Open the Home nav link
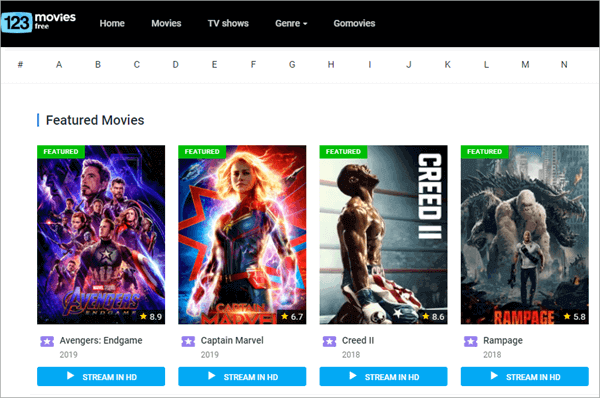 112,23
